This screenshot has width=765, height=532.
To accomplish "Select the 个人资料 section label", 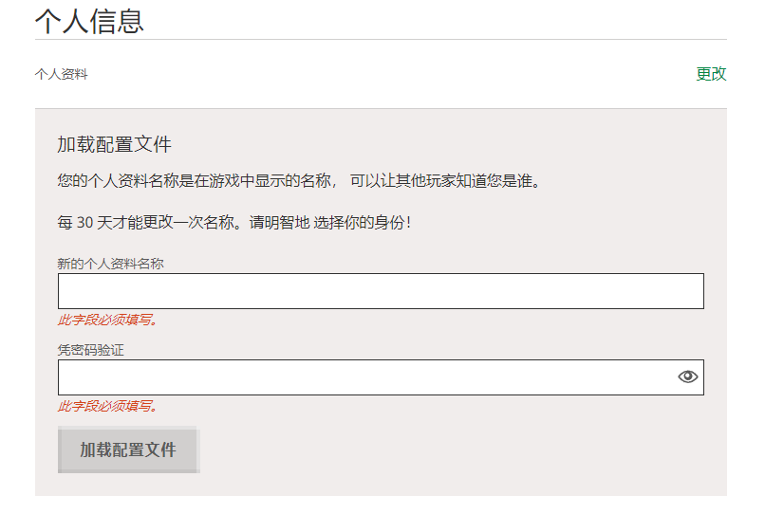I will (x=62, y=74).
